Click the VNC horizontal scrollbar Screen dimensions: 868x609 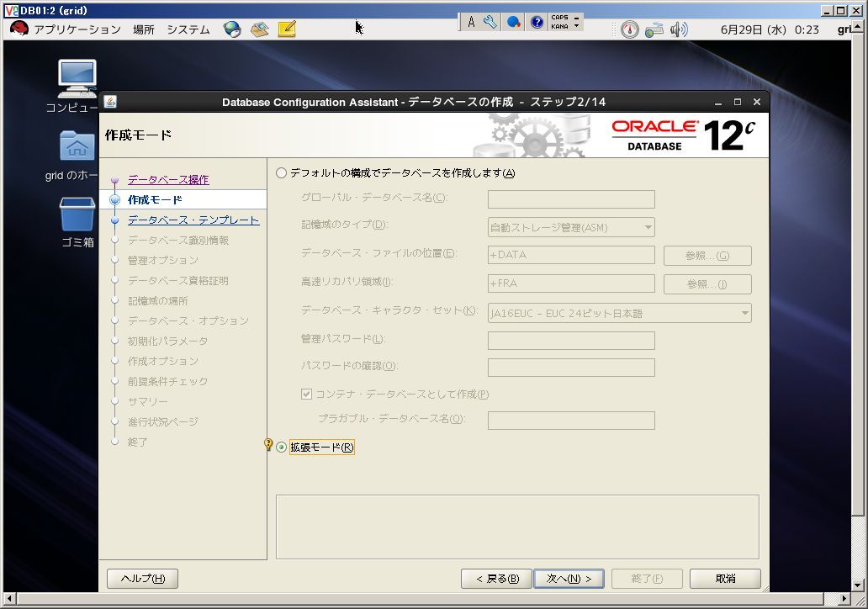420,598
